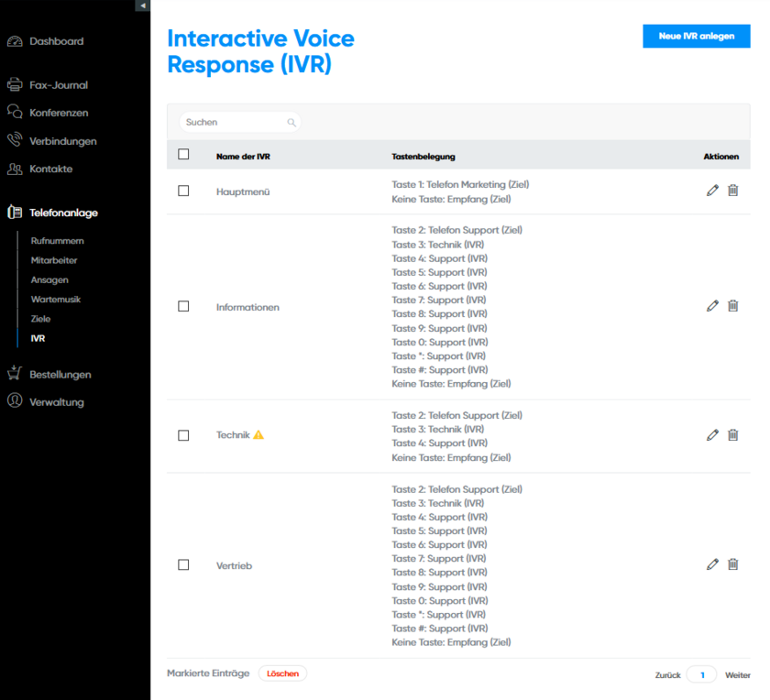Delete the Vertrieb IVR via trash icon

coord(732,564)
